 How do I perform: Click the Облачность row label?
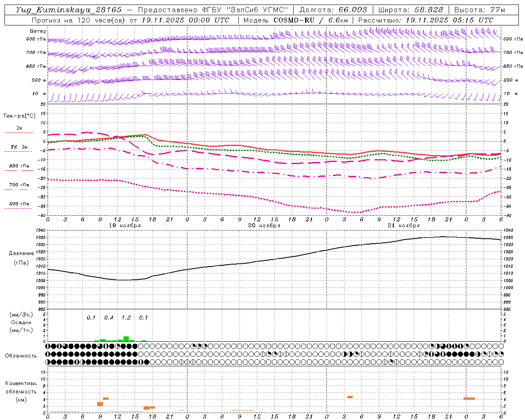coord(21,356)
